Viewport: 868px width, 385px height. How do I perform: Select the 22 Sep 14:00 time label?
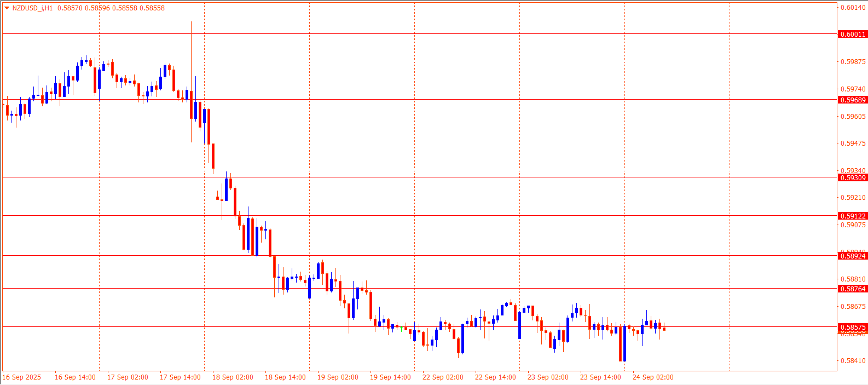tap(495, 377)
